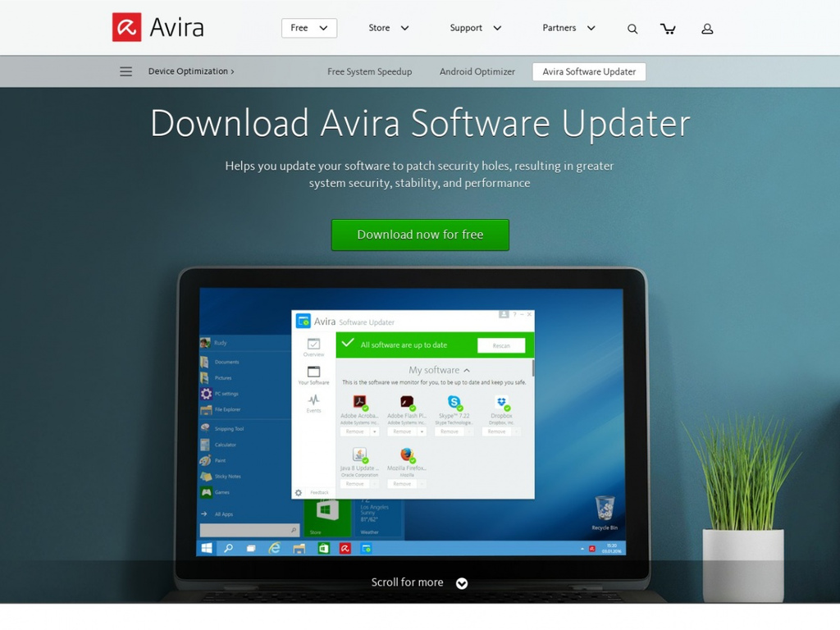Open Recycle Bin on desktop

[605, 513]
